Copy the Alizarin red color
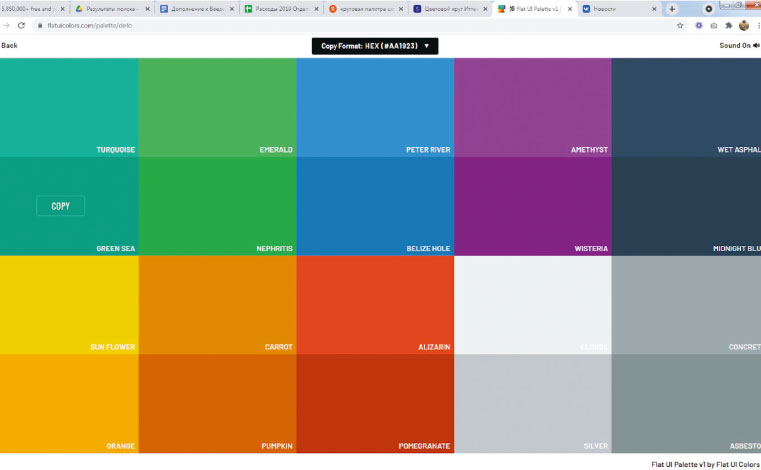The width and height of the screenshot is (761, 470). (x=375, y=304)
